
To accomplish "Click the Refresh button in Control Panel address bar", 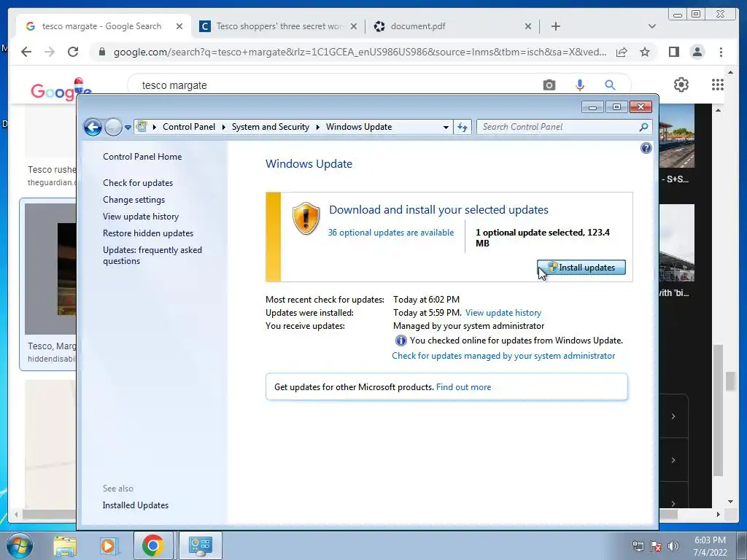I will click(462, 127).
